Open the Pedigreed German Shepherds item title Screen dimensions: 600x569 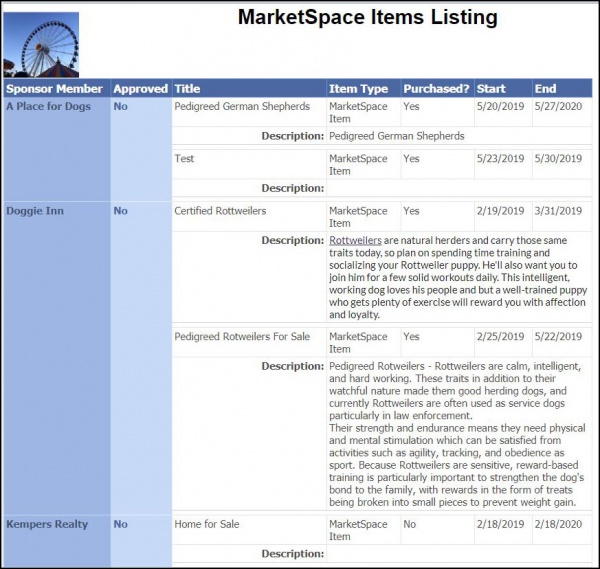click(x=242, y=106)
